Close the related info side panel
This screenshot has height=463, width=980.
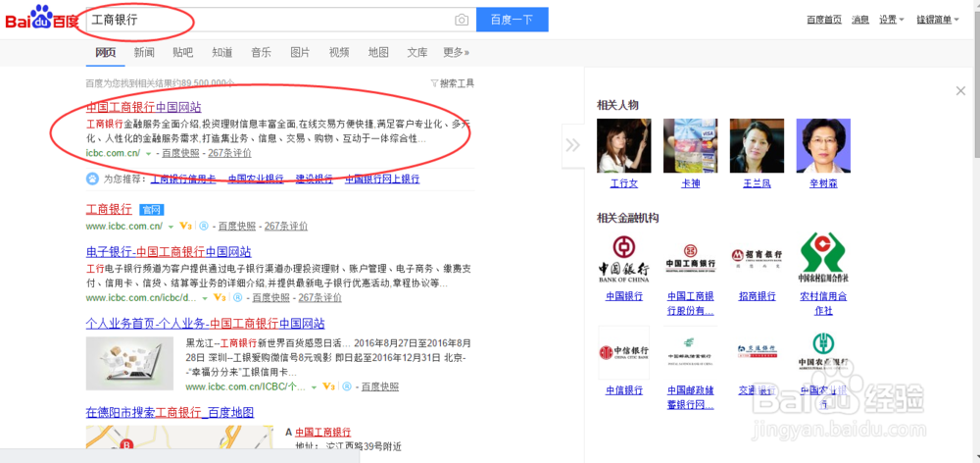[960, 90]
